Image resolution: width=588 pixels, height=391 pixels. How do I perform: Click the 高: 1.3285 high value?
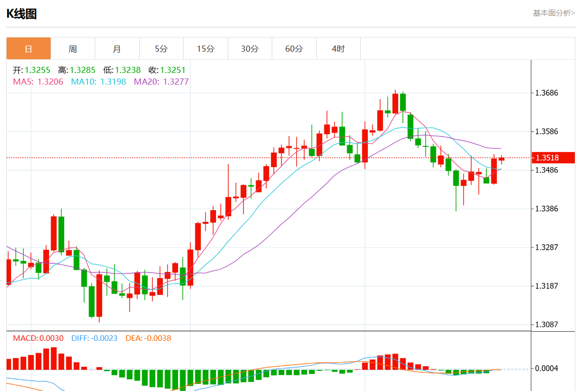coord(76,70)
